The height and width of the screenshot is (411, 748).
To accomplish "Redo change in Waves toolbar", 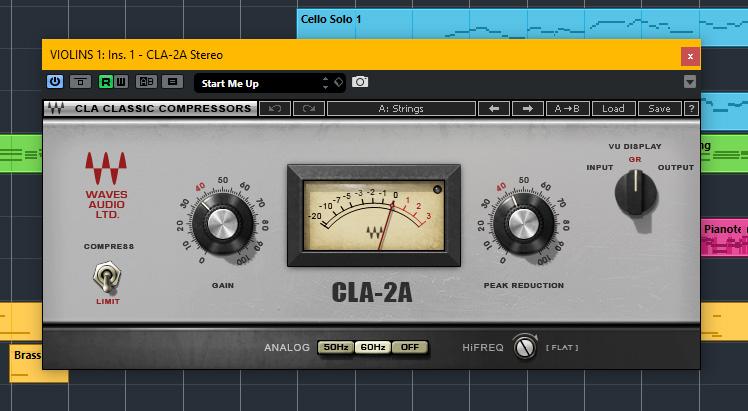I will pos(309,109).
